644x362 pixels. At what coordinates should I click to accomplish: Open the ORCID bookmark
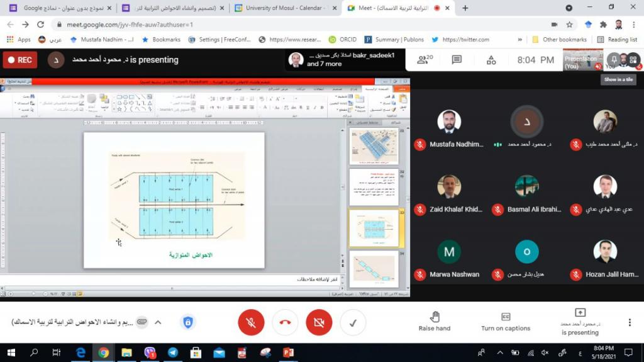(343, 39)
